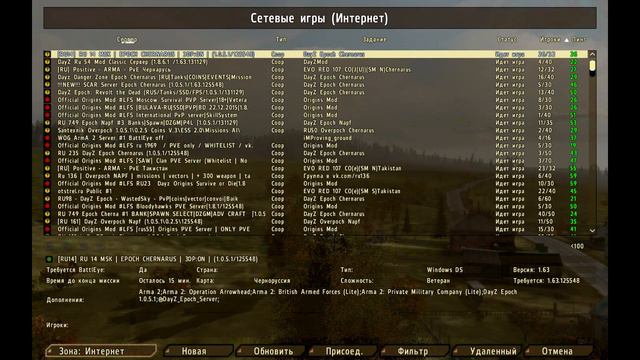Click the red icon of [SAW] Clan PVE Server

point(47,161)
